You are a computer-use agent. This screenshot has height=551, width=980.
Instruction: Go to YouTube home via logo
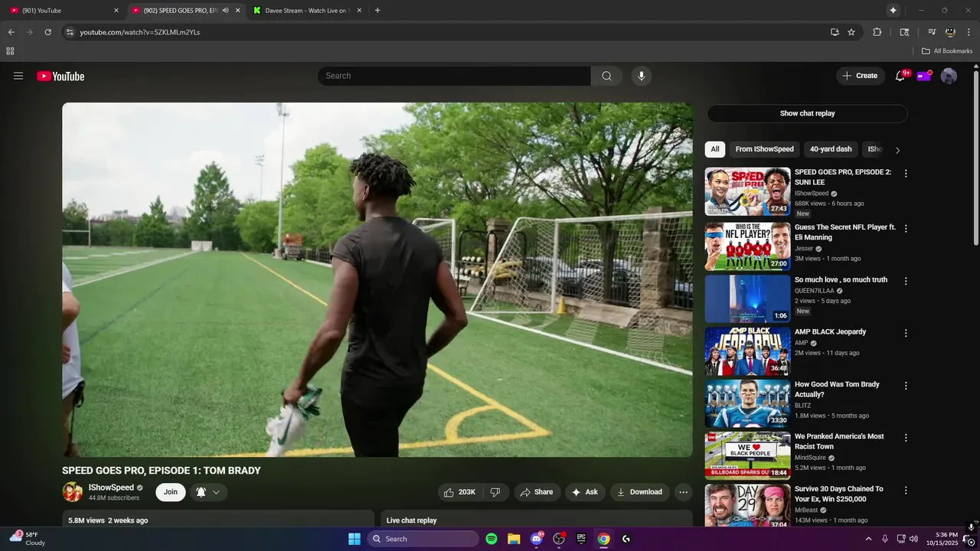tap(60, 76)
